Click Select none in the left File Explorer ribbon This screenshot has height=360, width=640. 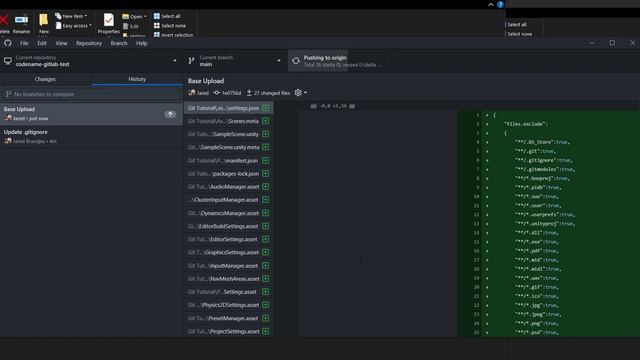(169, 26)
